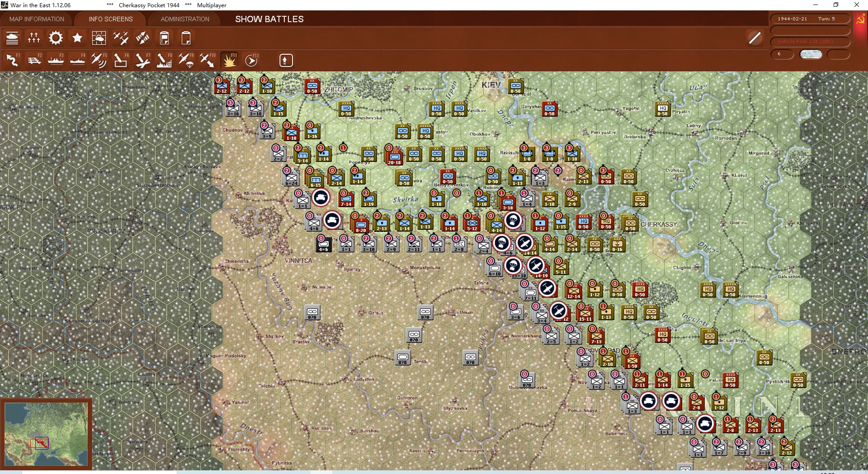
Task: Select the 1-50 unit counter
Action: 632,360
